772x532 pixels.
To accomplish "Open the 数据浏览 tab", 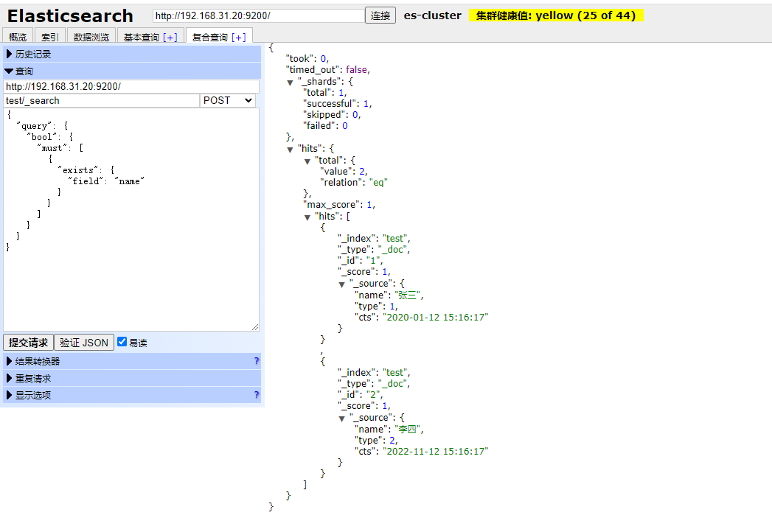I will pos(91,37).
